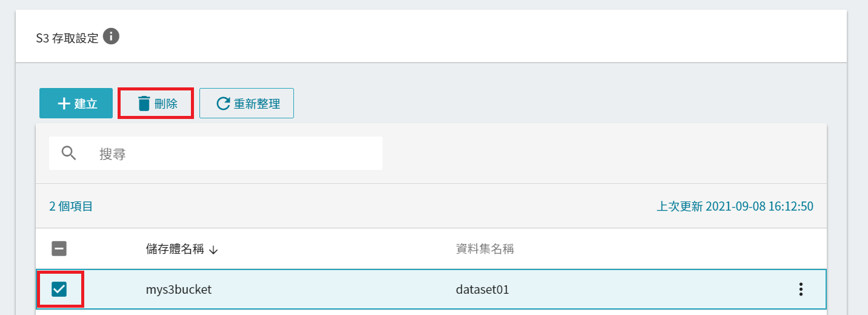Click the circular refresh arrow icon
This screenshot has height=315, width=868.
pos(223,103)
